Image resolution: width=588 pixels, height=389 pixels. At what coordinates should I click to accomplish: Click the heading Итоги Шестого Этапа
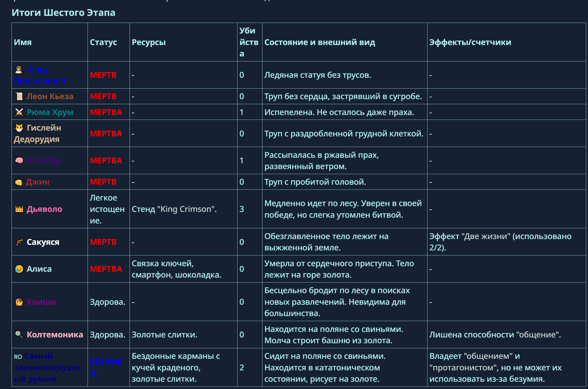coord(63,13)
